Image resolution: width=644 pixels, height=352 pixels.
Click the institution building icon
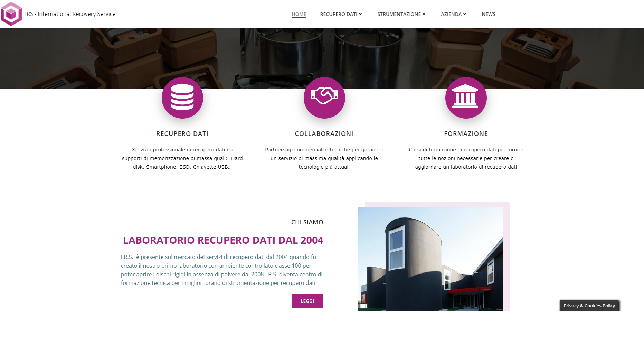coord(466,98)
